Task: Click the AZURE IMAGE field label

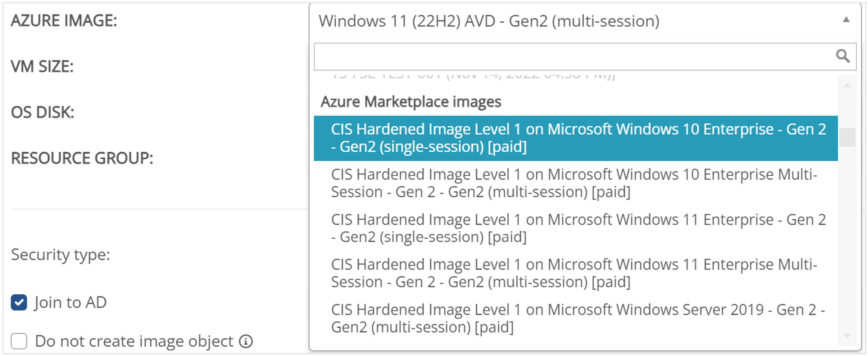Action: [x=64, y=21]
